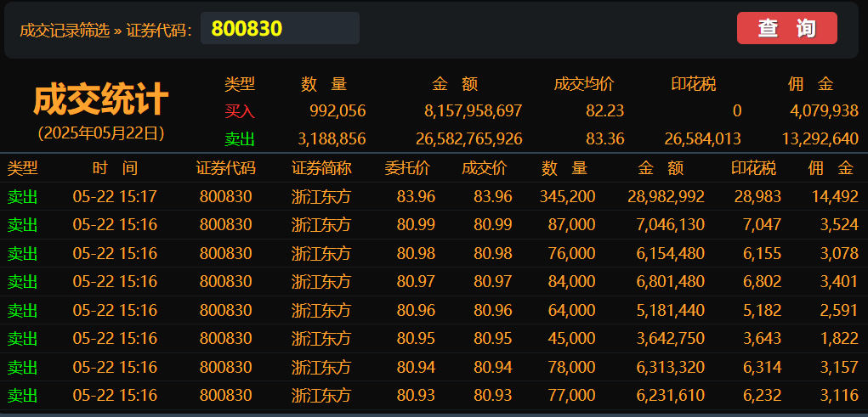
Task: Select the quantity 84,000 cell
Action: tap(572, 281)
